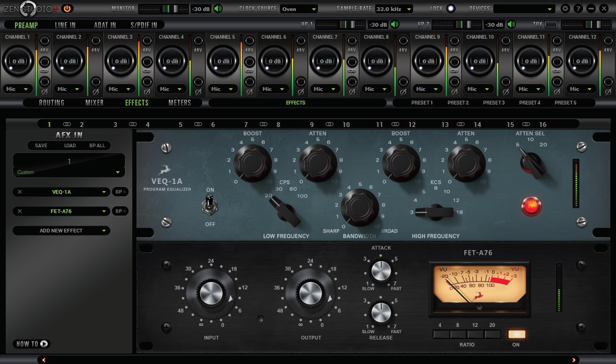The image size is (616, 364).
Task: Toggle the link icon between AFX channels 1 and 2
Action: (67, 124)
